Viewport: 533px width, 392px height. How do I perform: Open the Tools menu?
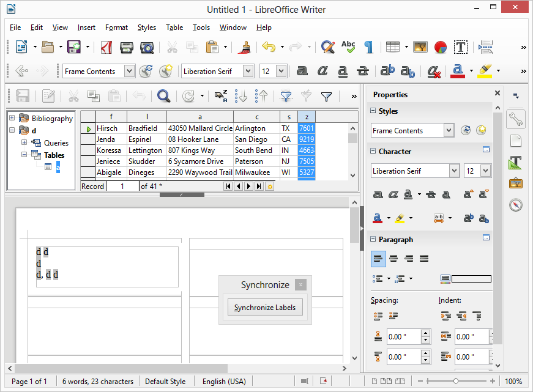201,28
